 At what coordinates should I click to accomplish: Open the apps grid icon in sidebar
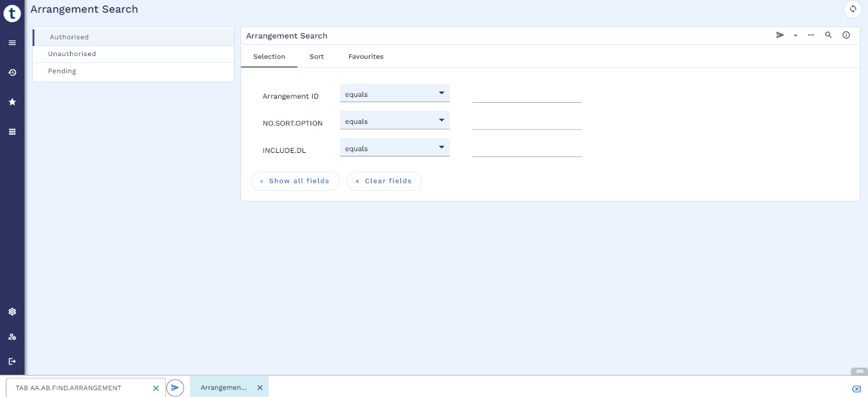12,132
